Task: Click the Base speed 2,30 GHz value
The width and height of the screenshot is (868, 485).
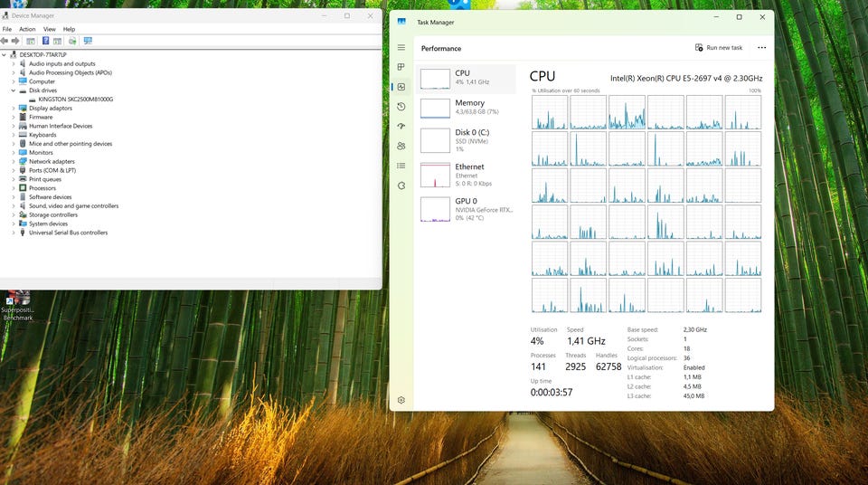Action: click(695, 329)
